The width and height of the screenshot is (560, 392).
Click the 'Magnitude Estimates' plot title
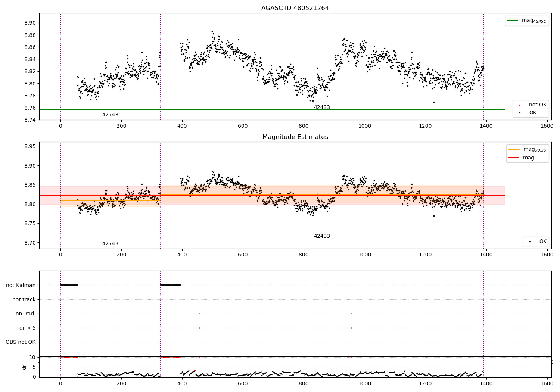click(x=295, y=137)
